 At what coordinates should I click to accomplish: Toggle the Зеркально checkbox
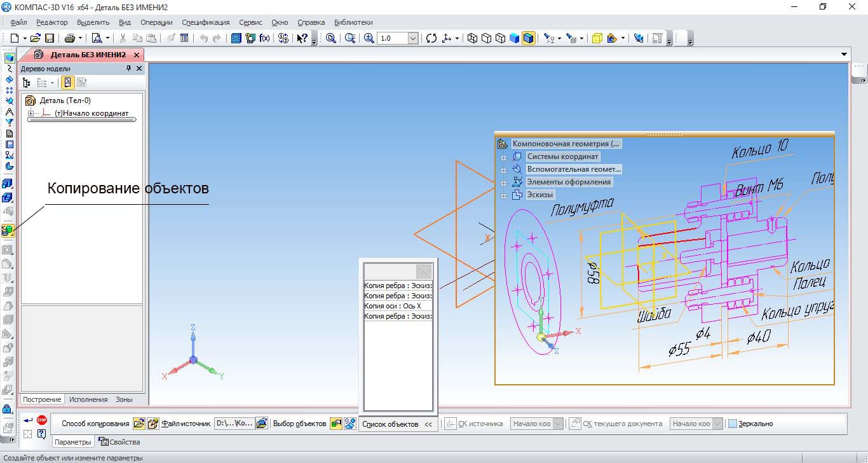tap(733, 424)
